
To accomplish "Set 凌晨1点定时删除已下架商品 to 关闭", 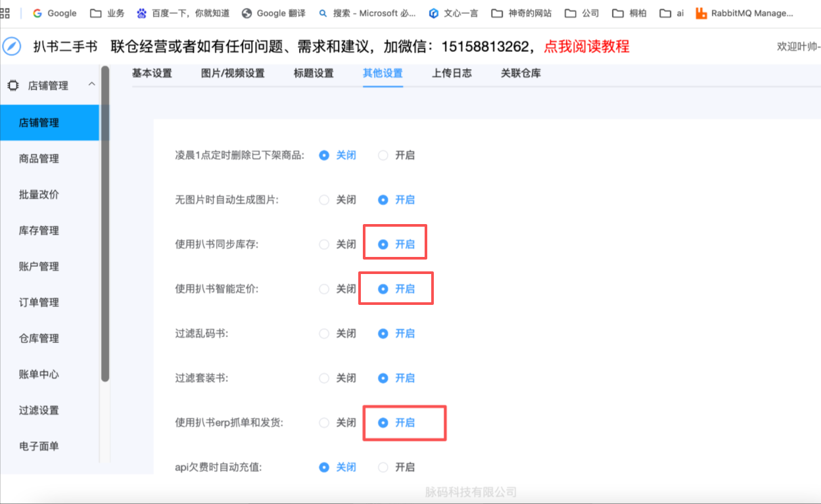I will [337, 156].
